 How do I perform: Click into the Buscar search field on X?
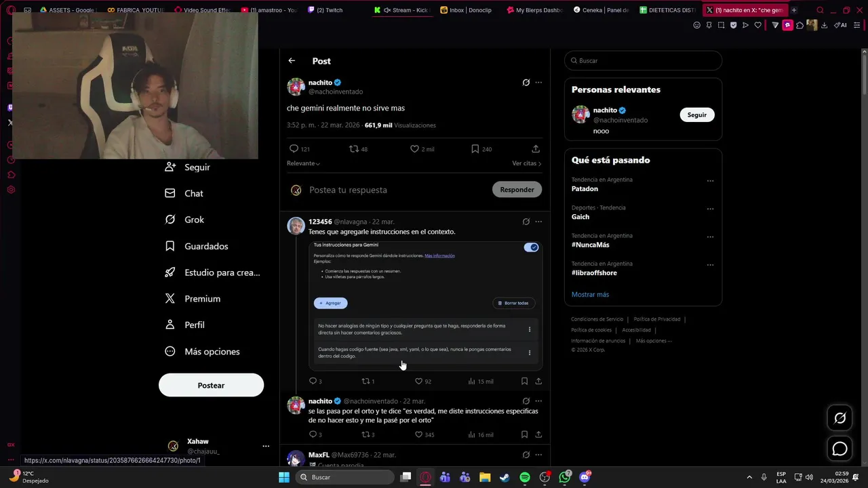tap(643, 60)
